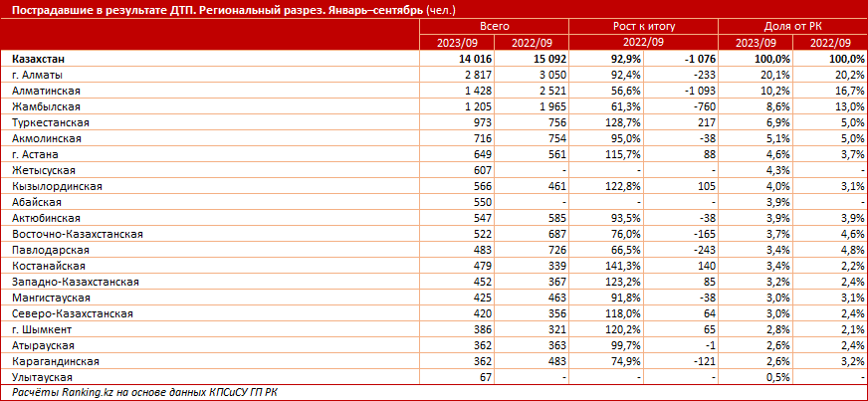
Task: Click the 'Туркестанская' region name
Action: coord(51,121)
